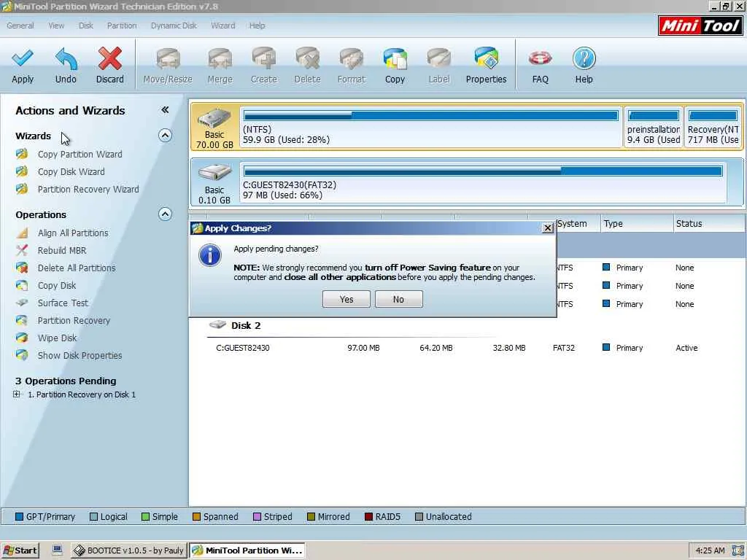Click the Discard red X icon
Screen dimensions: 747x560
click(109, 58)
